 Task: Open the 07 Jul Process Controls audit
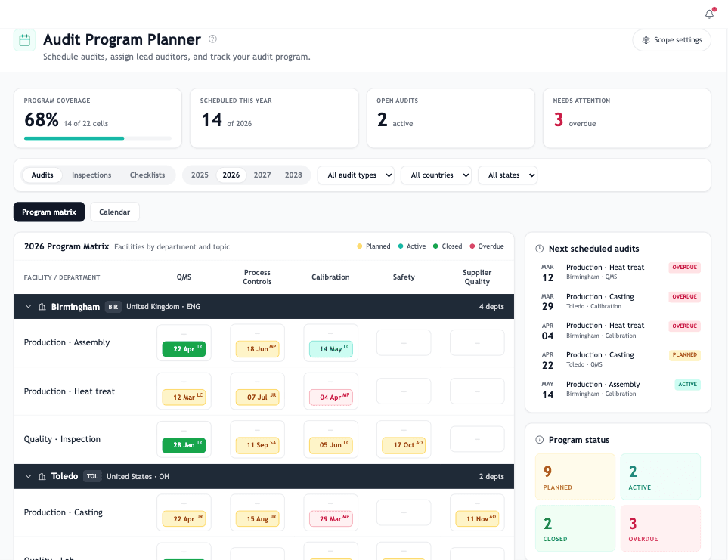pos(257,398)
